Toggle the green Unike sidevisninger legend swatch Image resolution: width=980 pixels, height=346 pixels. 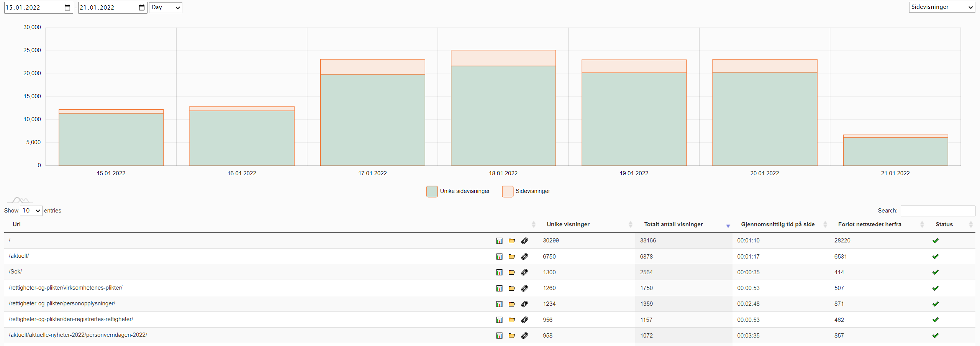[432, 191]
